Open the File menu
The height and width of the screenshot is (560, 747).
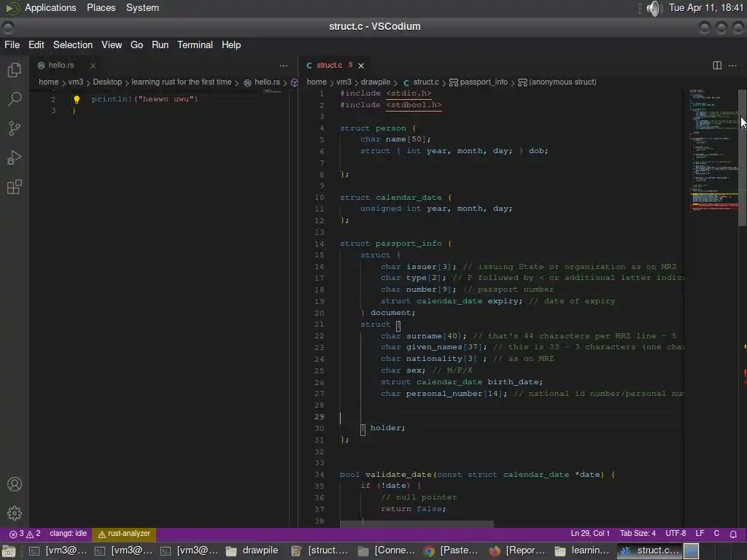pos(12,44)
